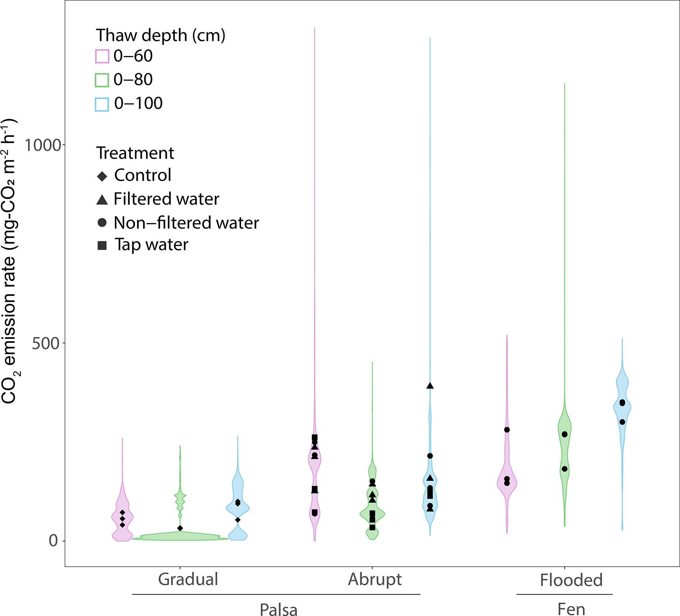Select the "Flooded" x-axis label
This screenshot has height=616, width=680.
[x=571, y=580]
